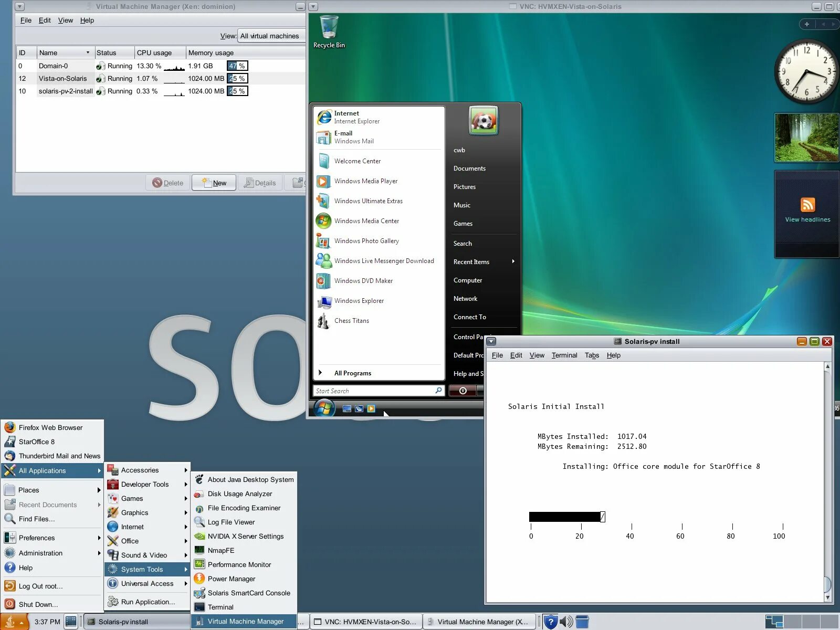Click the Vista Start orb
This screenshot has width=840, height=630.
(x=324, y=408)
